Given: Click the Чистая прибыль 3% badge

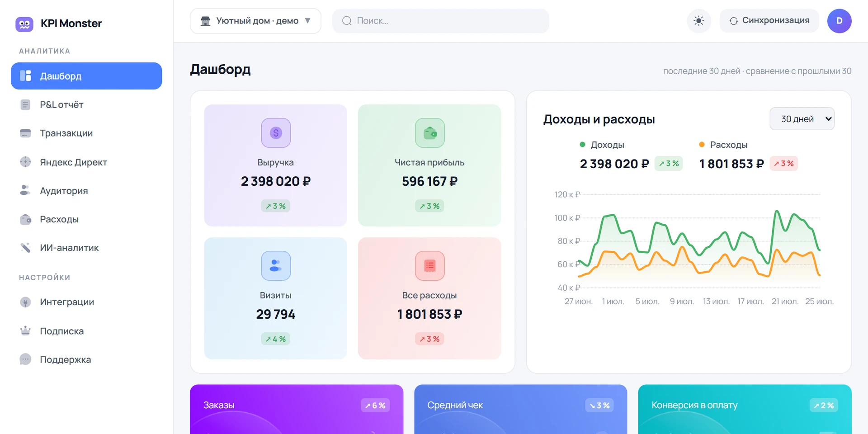Looking at the screenshot, I should coord(429,206).
